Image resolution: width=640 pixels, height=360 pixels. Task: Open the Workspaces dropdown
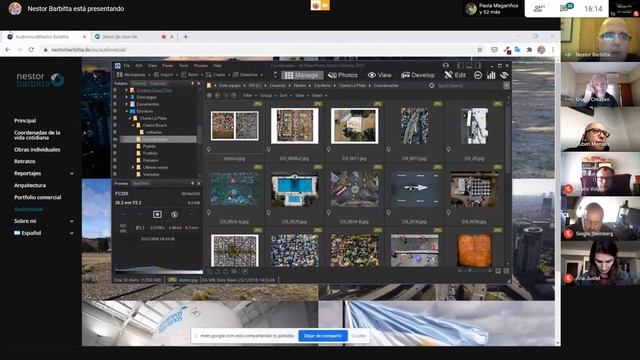pyautogui.click(x=133, y=75)
